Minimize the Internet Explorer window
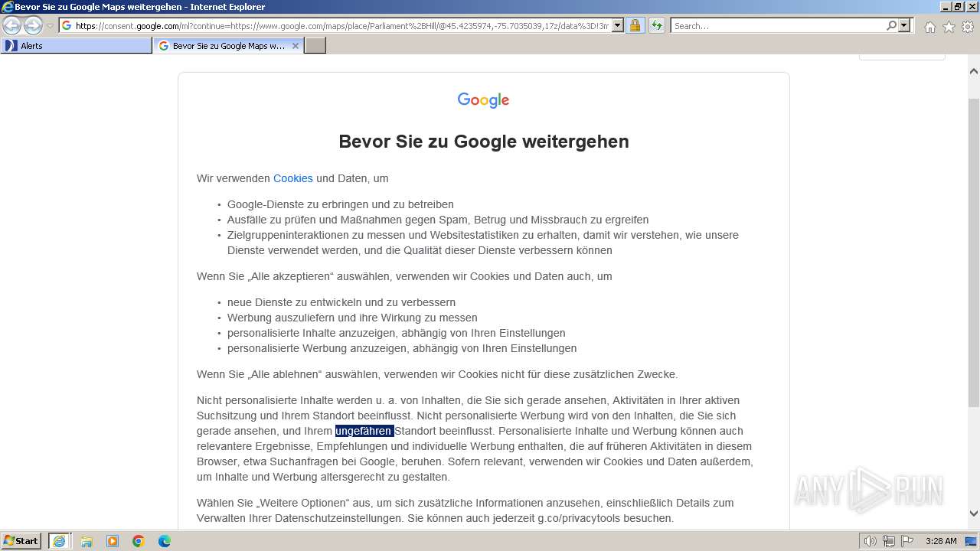 point(944,7)
